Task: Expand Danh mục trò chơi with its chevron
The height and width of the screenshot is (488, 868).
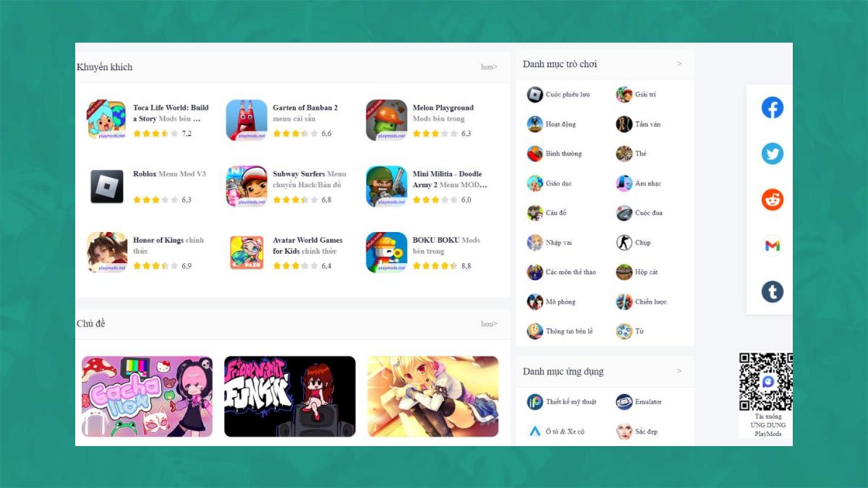Action: tap(678, 64)
